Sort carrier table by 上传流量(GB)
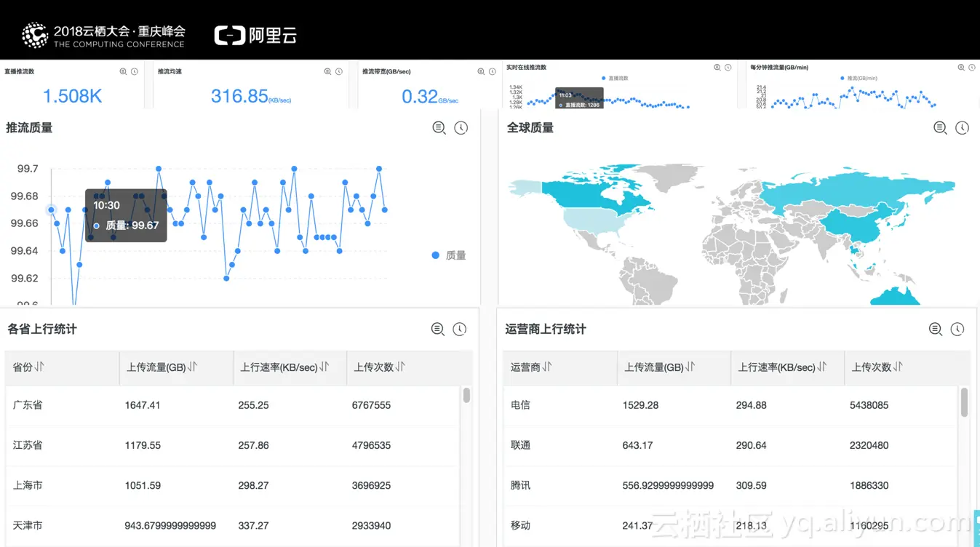This screenshot has height=547, width=980. tap(690, 367)
